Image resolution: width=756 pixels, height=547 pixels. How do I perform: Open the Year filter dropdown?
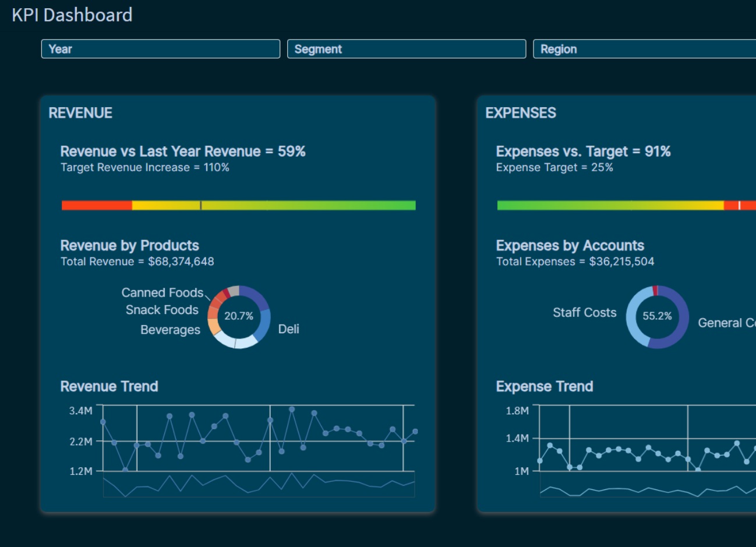[161, 49]
